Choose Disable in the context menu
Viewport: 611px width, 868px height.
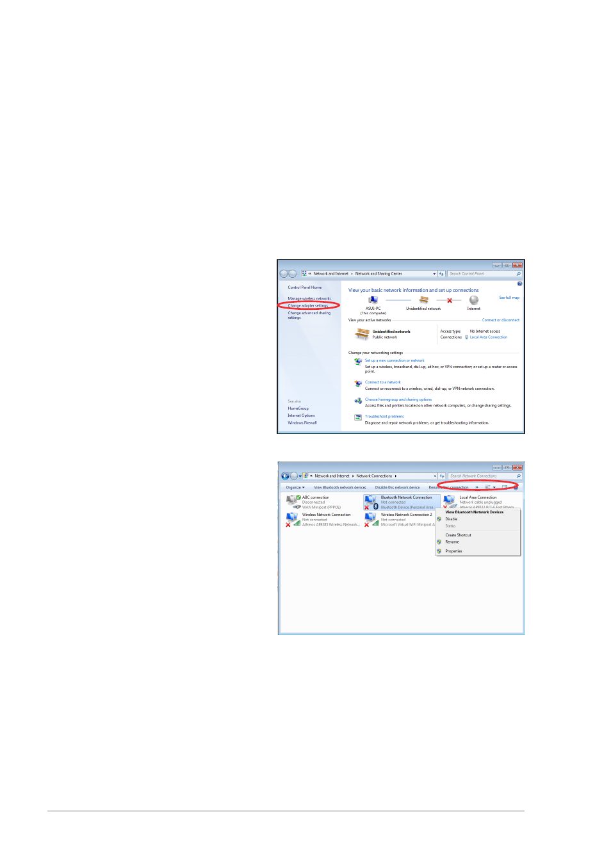[x=452, y=519]
